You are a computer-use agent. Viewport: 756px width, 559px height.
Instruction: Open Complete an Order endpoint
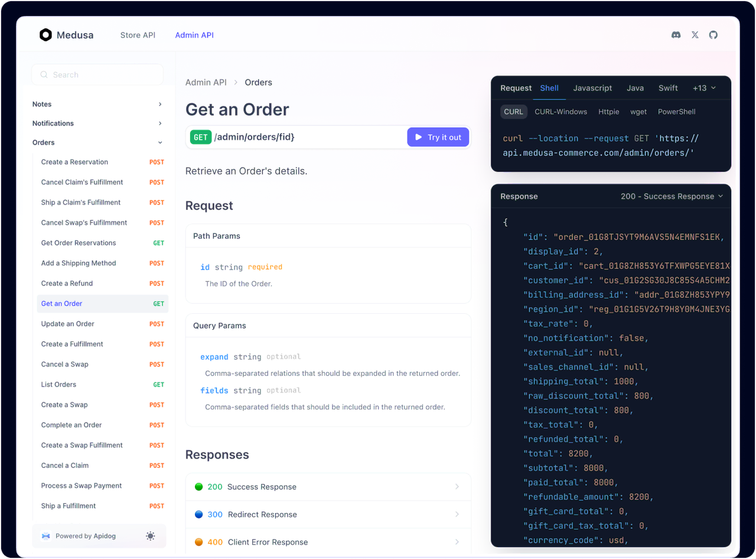tap(103, 425)
